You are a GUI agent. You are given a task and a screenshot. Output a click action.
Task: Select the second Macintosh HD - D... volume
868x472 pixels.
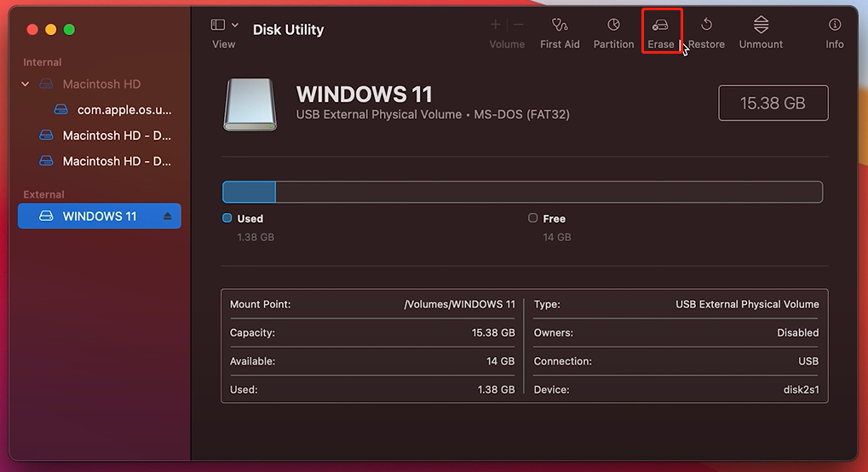tap(105, 161)
